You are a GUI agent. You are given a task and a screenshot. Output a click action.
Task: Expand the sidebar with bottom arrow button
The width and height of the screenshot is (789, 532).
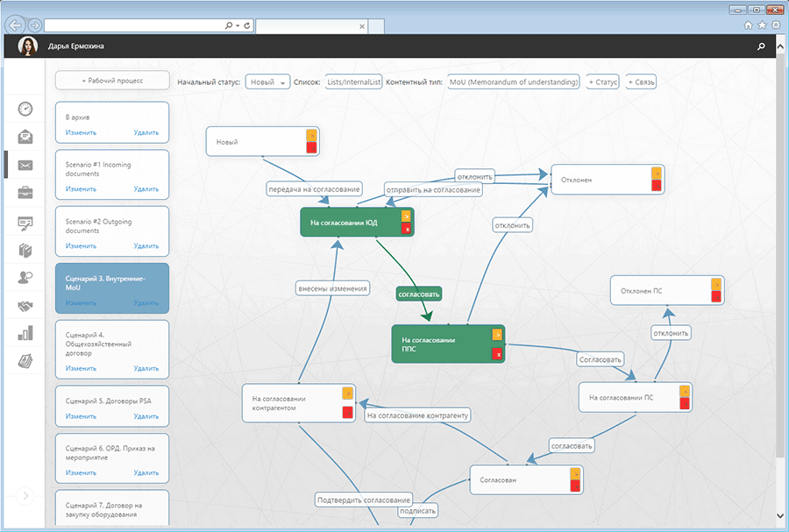25,496
